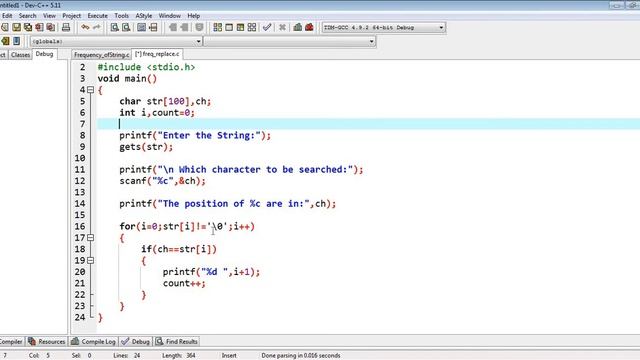Click the Print icon

(x=66, y=27)
